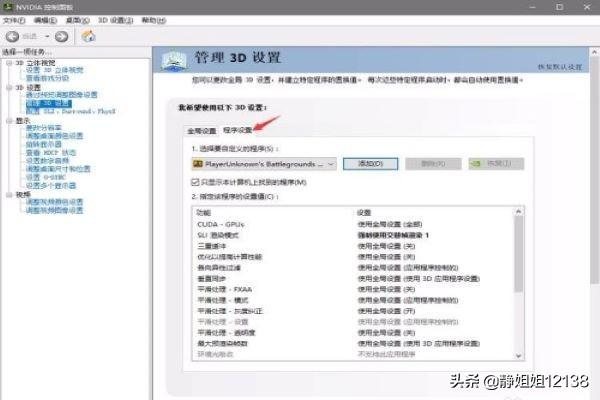This screenshot has height=400, width=600.
Task: Click the settings list scroll-up arrow
Action: point(518,211)
